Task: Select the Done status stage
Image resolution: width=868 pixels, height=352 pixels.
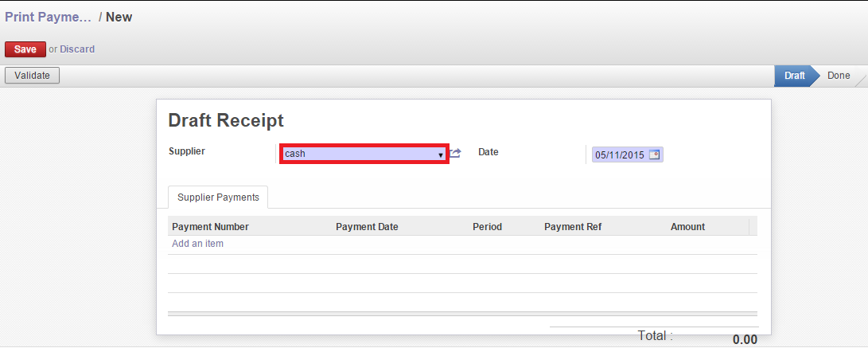Action: pos(838,76)
